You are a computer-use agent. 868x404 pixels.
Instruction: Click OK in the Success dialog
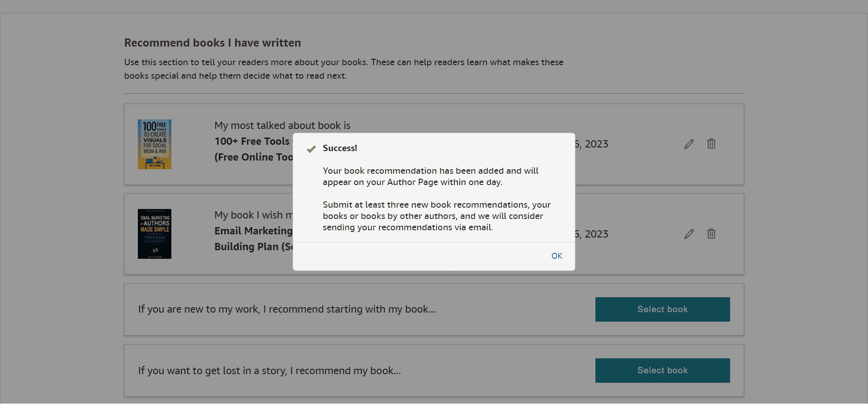pos(557,256)
